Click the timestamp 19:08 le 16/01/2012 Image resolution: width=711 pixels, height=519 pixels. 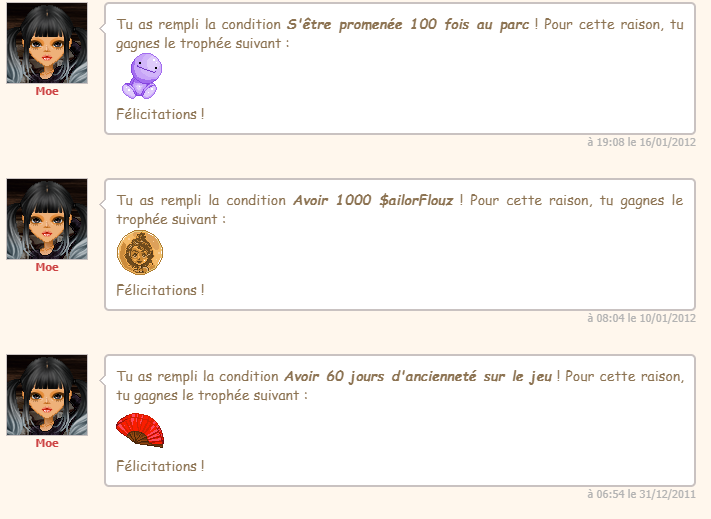pos(641,142)
